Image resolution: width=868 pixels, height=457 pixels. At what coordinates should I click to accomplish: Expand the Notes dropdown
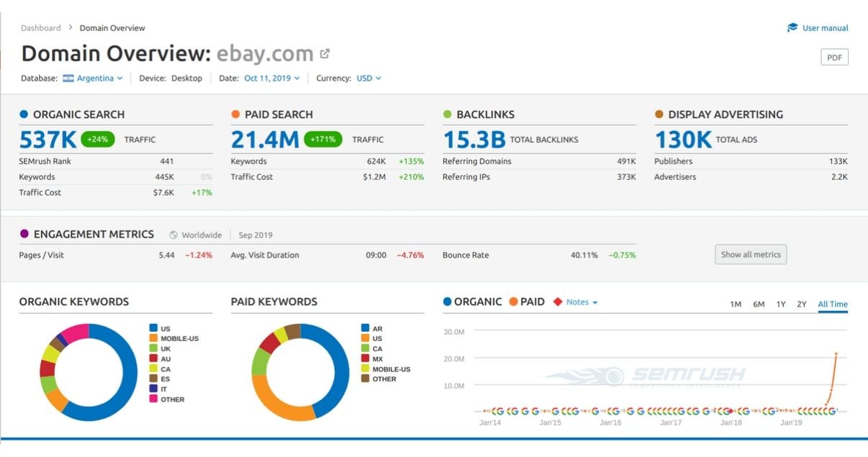[x=582, y=302]
